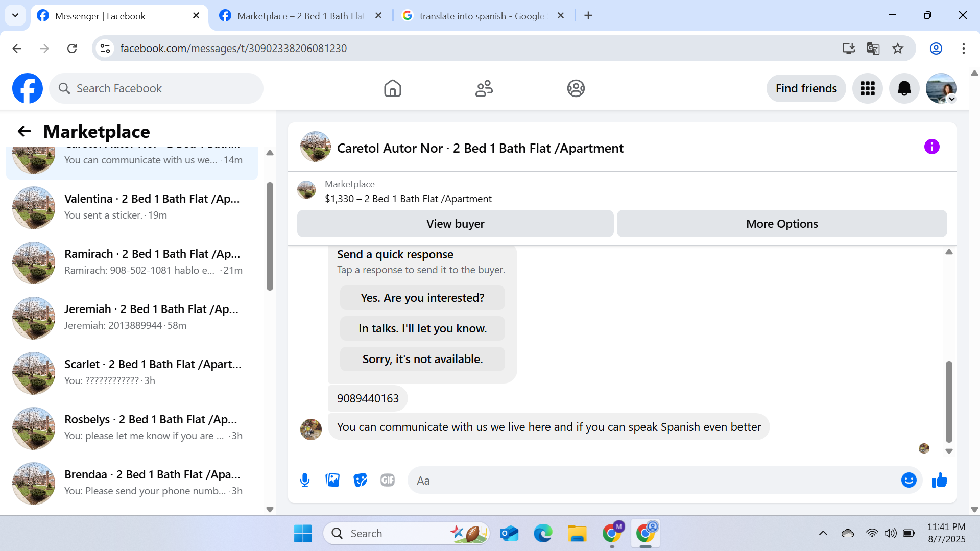Viewport: 980px width, 551px height.
Task: Open the Windows Start button
Action: 303,533
